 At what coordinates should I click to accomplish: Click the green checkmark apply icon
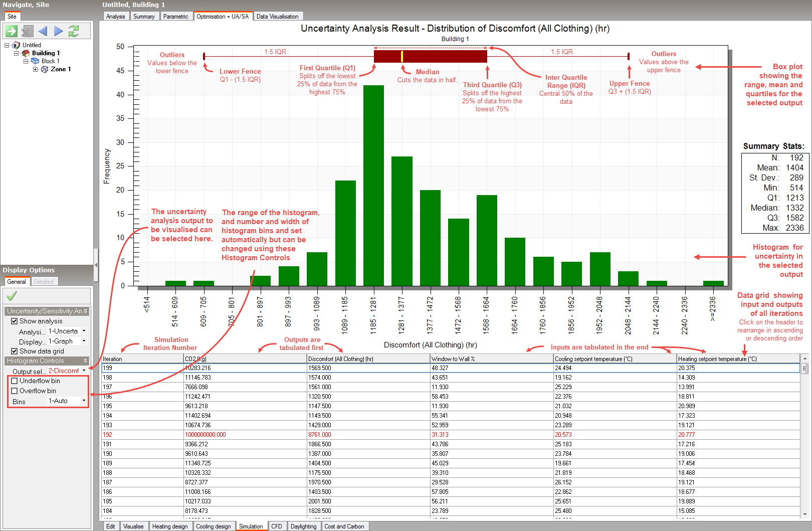[12, 296]
